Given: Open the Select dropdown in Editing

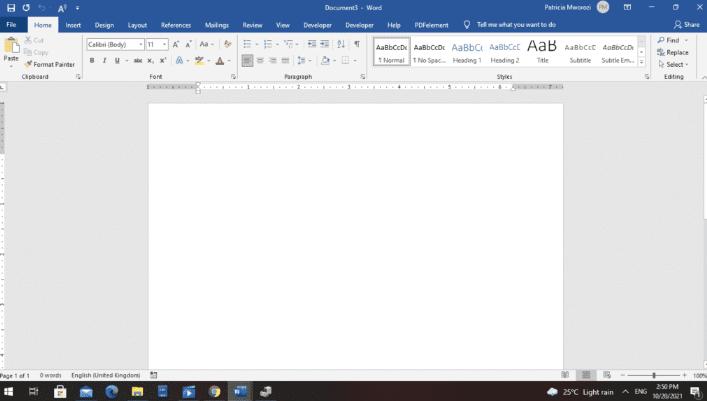Looking at the screenshot, I should (673, 65).
